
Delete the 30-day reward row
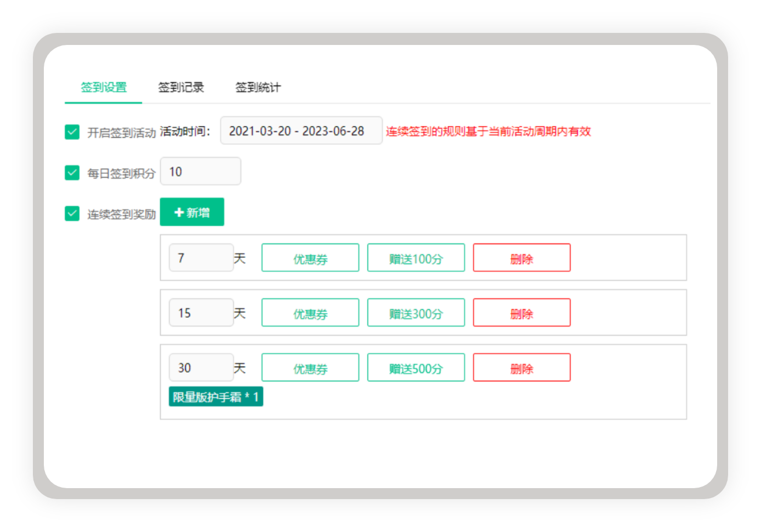click(521, 367)
